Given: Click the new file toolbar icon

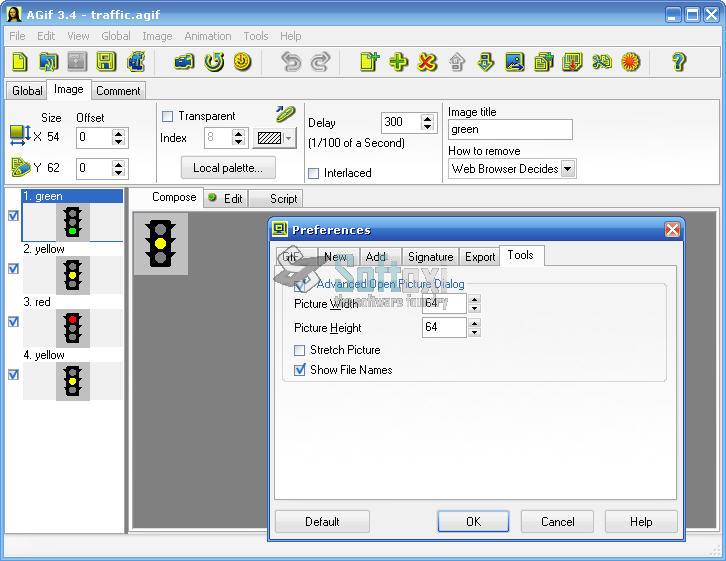Looking at the screenshot, I should pos(20,62).
